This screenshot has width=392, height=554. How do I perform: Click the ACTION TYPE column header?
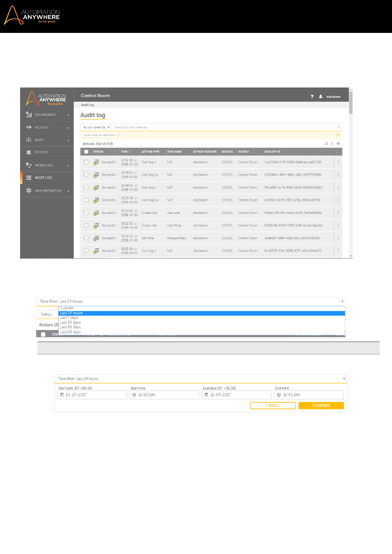click(151, 152)
